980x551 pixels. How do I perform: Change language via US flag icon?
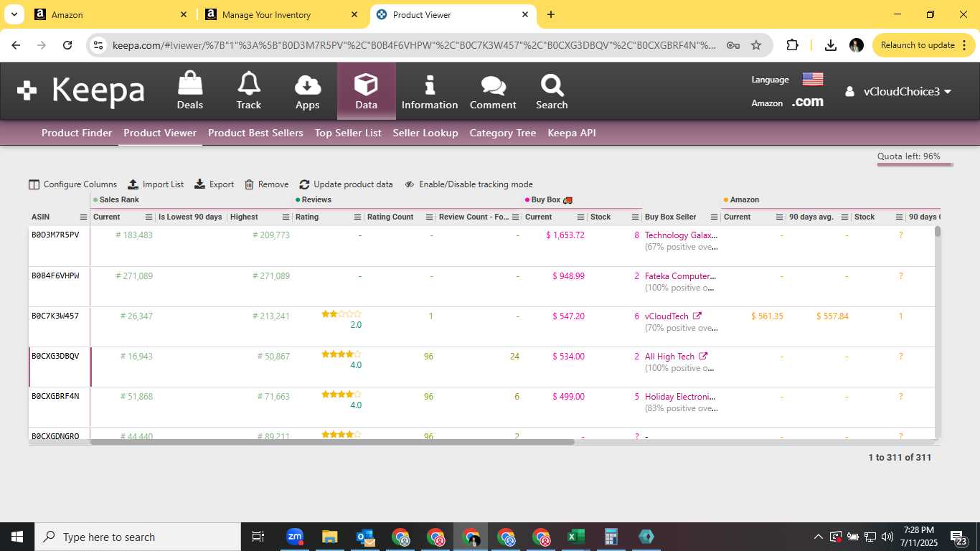tap(812, 79)
